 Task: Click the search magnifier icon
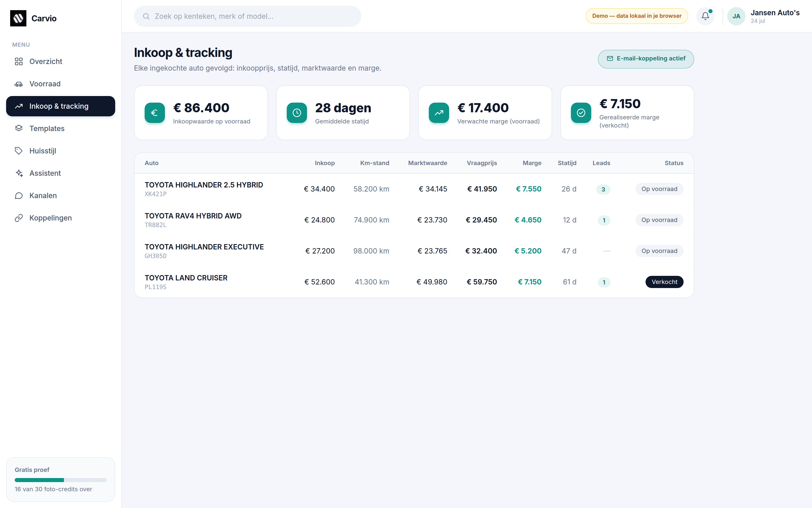click(x=146, y=16)
